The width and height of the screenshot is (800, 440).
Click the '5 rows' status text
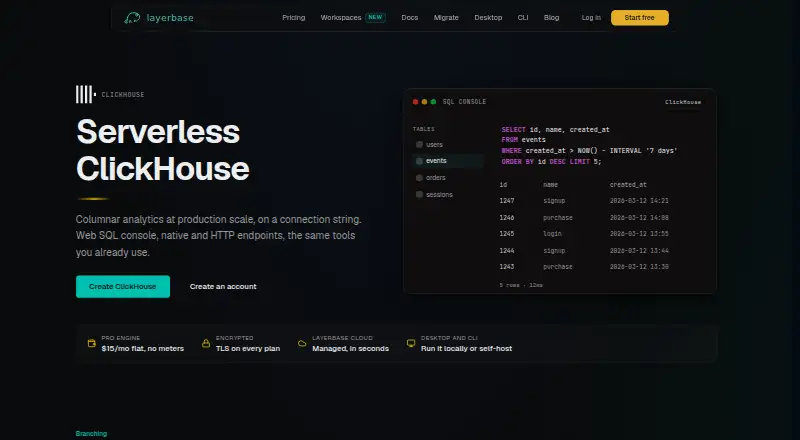521,285
